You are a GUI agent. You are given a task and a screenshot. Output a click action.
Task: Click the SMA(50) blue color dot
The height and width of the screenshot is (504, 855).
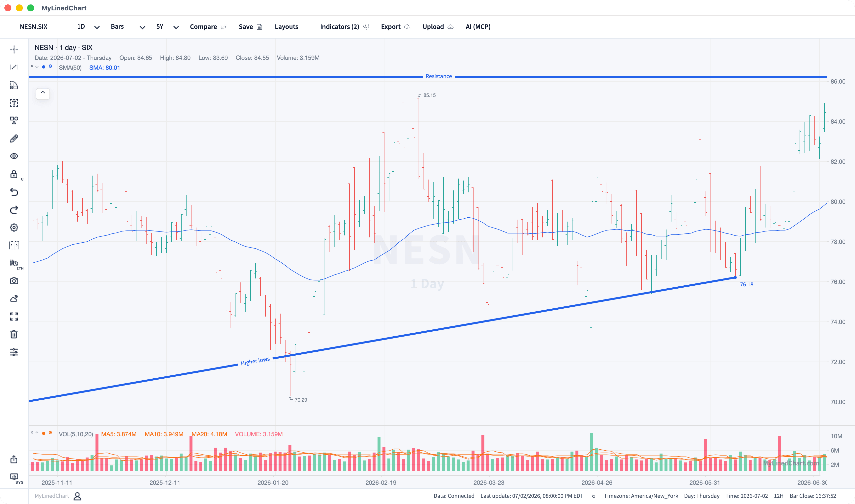click(44, 67)
